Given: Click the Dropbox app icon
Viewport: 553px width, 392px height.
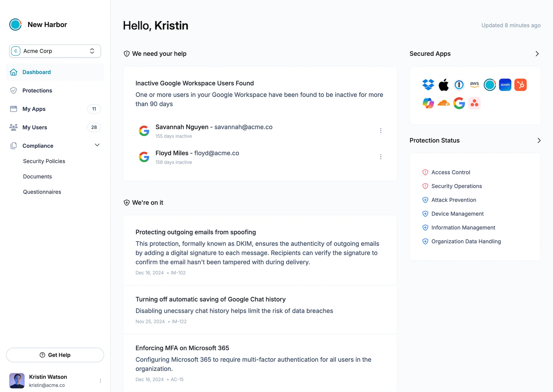Looking at the screenshot, I should pyautogui.click(x=428, y=85).
